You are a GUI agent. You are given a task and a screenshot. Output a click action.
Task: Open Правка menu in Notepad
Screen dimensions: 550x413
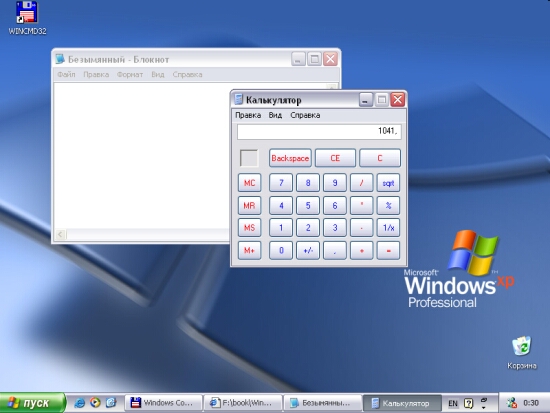96,74
